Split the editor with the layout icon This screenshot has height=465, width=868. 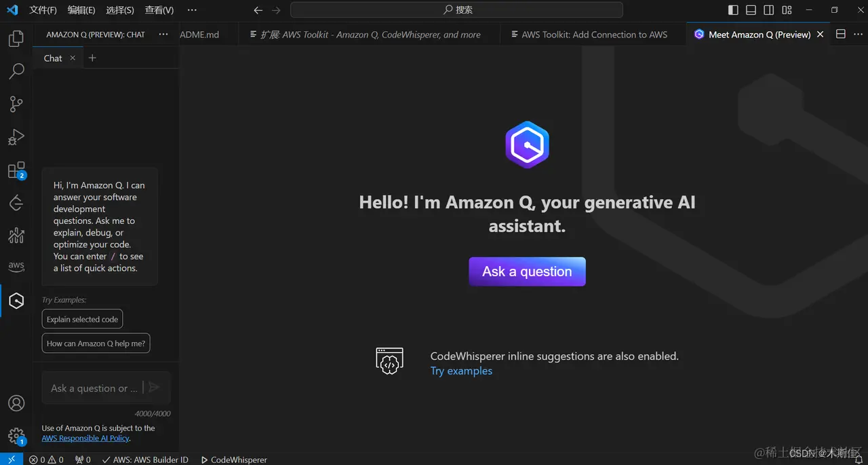[840, 35]
